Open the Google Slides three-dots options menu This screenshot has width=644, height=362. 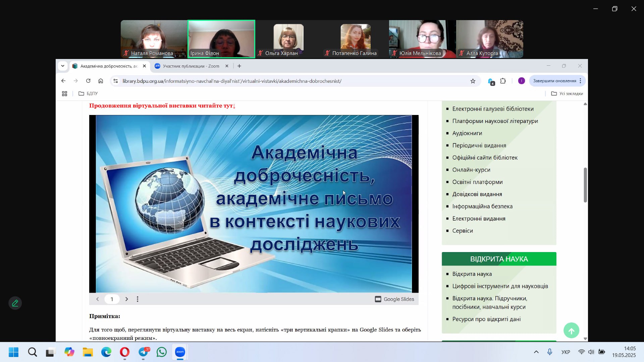(138, 299)
